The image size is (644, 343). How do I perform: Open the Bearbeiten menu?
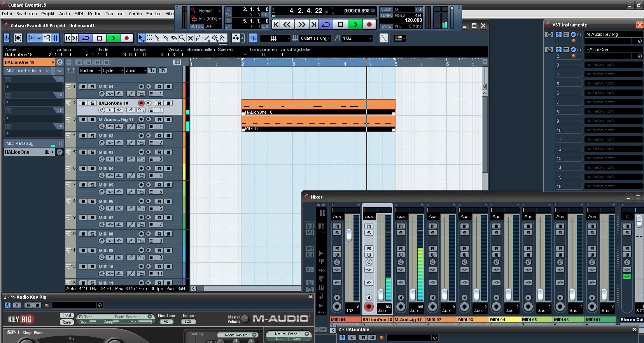(26, 14)
